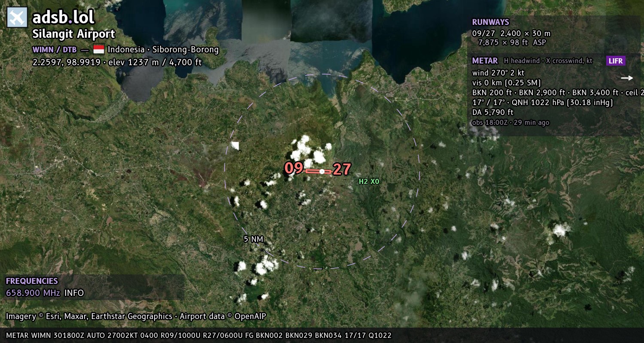Select runway end label 27
The width and height of the screenshot is (644, 343).
point(342,170)
